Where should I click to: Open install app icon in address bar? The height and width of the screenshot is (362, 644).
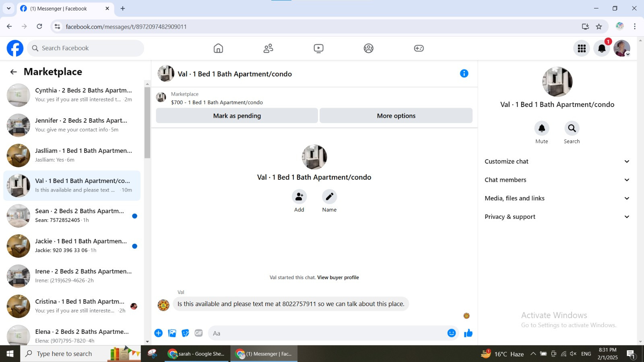click(585, 27)
